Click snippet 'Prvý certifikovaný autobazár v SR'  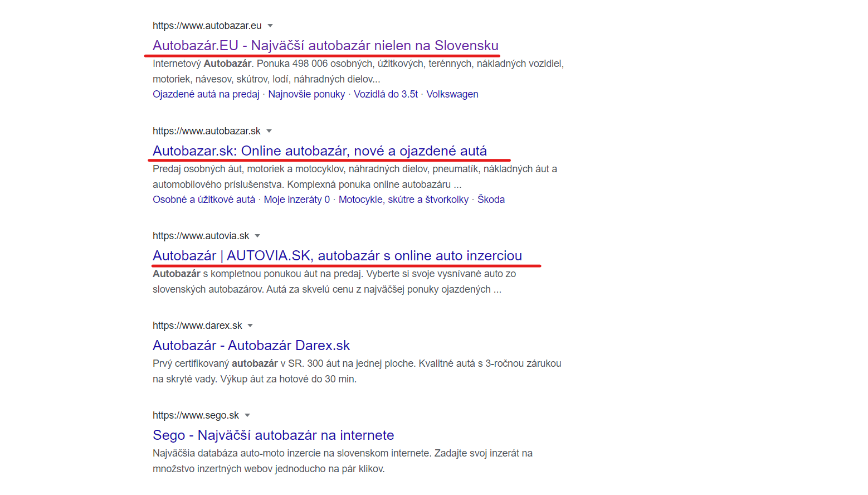[357, 371]
